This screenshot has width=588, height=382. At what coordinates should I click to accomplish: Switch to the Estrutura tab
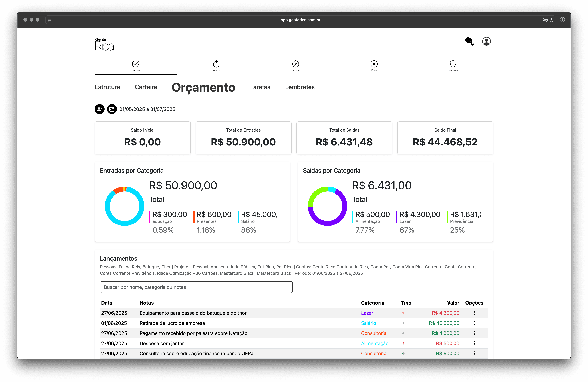click(x=107, y=87)
